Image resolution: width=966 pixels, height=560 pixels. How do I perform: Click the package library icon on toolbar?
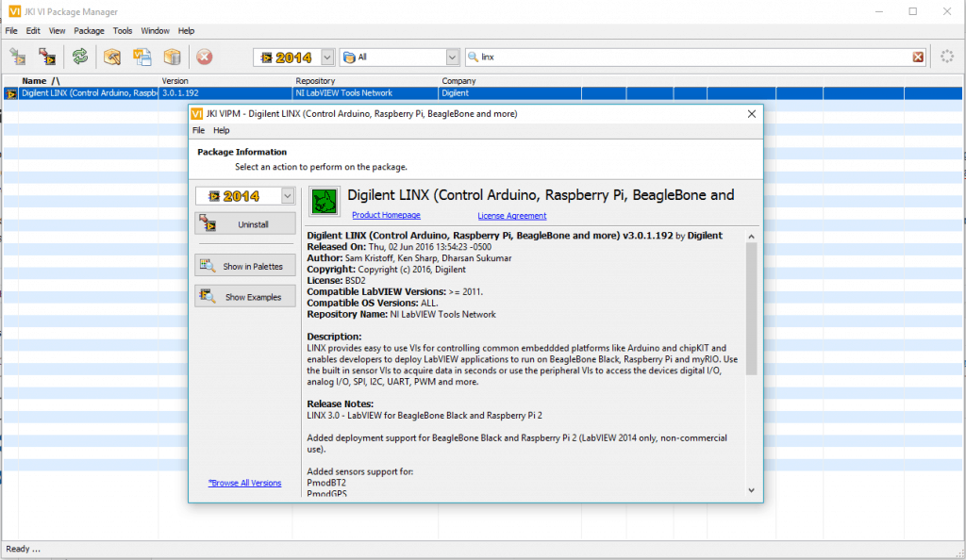point(174,57)
